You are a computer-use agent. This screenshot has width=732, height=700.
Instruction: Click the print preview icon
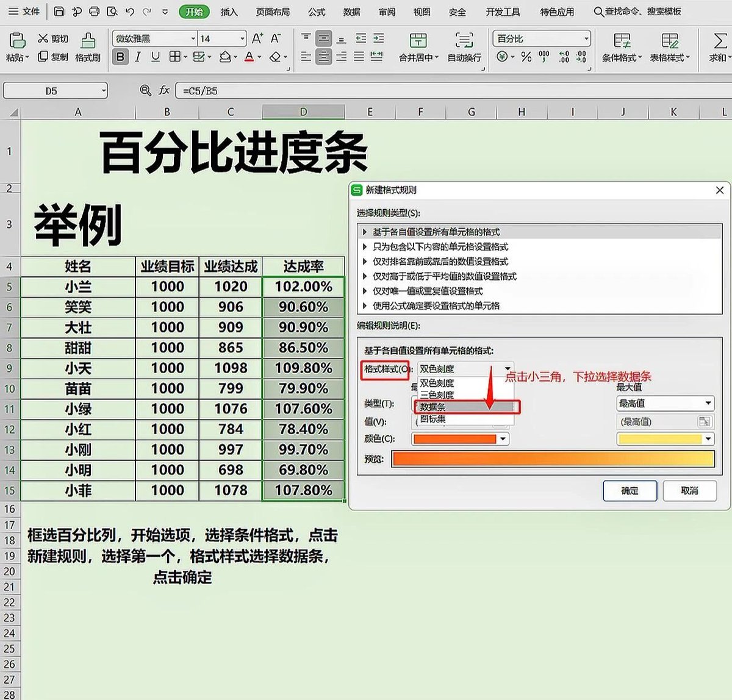(x=112, y=12)
